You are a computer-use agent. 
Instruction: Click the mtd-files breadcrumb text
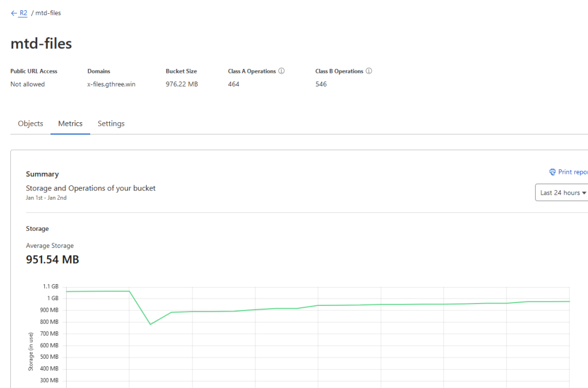click(x=48, y=13)
